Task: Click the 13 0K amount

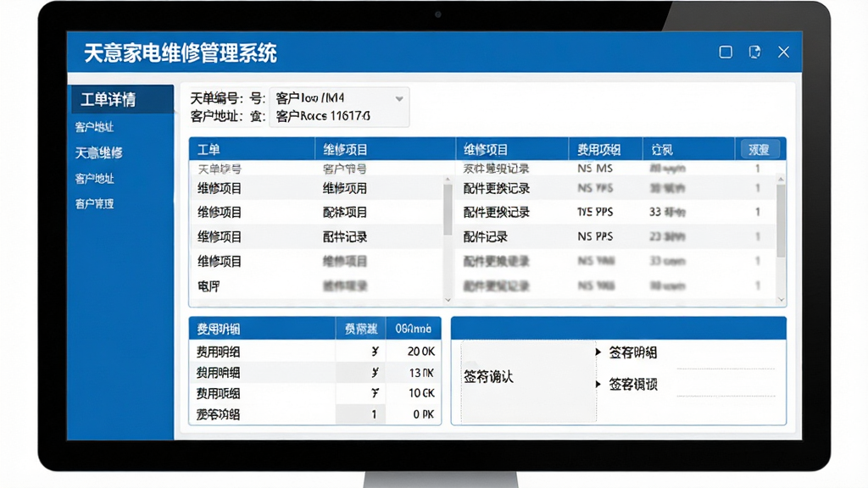Action: (421, 373)
